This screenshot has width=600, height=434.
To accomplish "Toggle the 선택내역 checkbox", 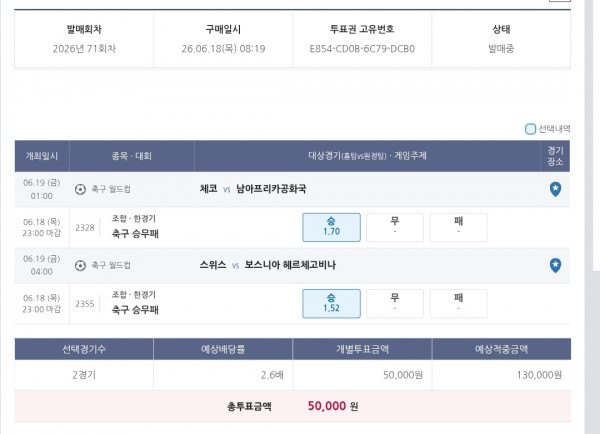I will point(530,129).
